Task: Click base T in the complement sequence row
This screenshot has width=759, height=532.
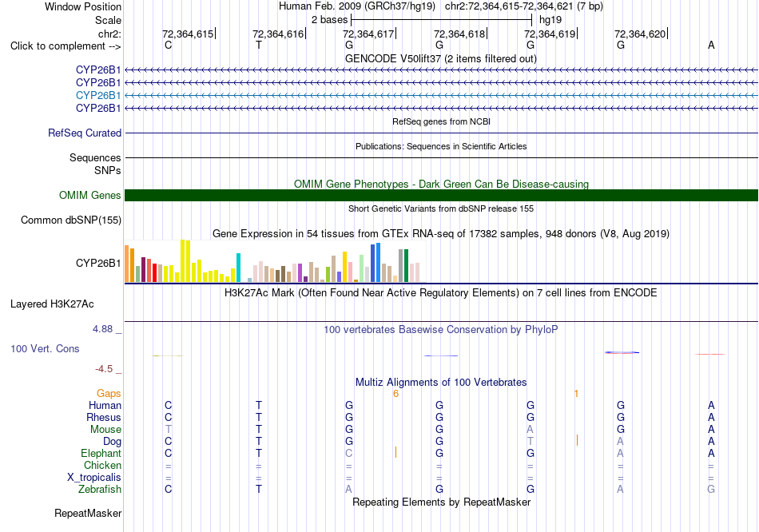Action: click(x=259, y=45)
